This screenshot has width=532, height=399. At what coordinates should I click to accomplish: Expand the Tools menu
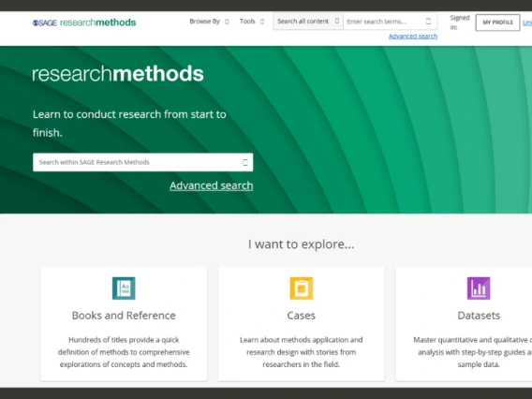coord(252,22)
